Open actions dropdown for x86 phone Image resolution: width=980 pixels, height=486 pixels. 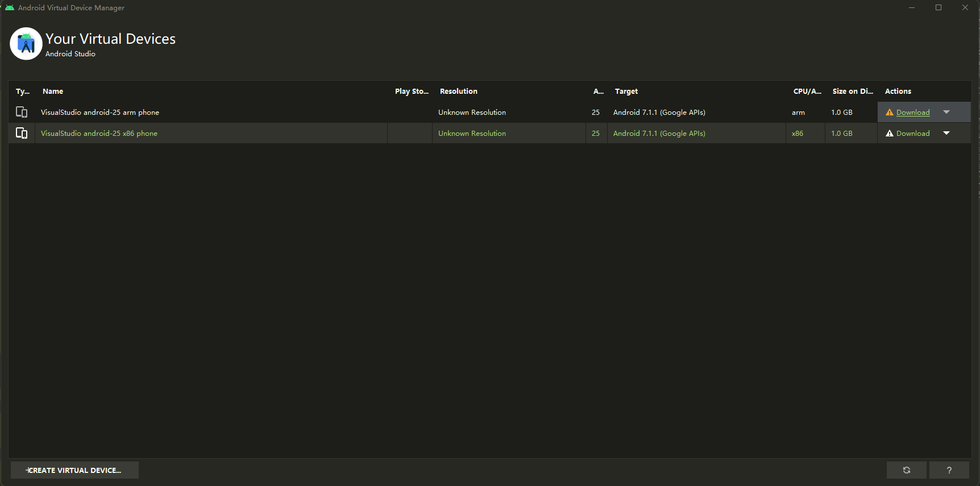946,133
